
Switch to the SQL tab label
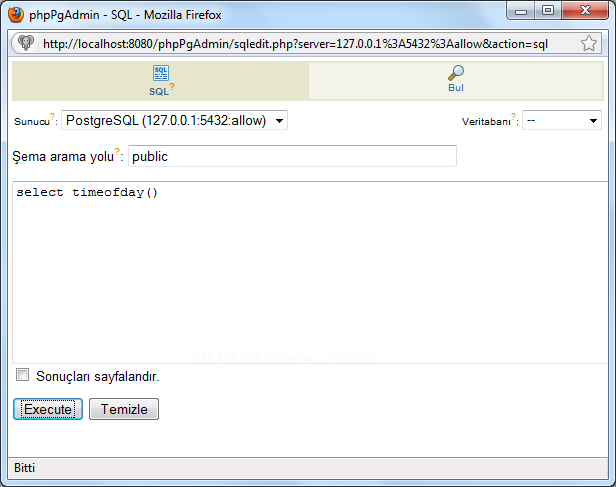click(159, 92)
